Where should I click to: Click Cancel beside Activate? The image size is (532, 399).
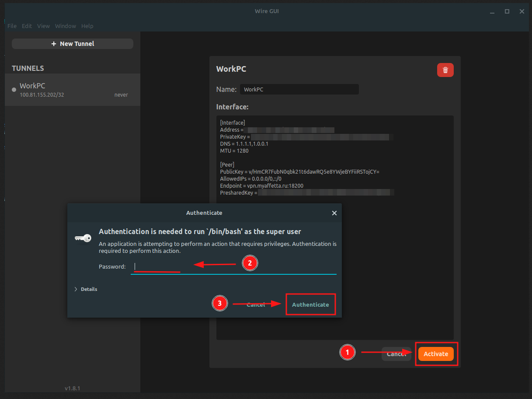(x=396, y=353)
